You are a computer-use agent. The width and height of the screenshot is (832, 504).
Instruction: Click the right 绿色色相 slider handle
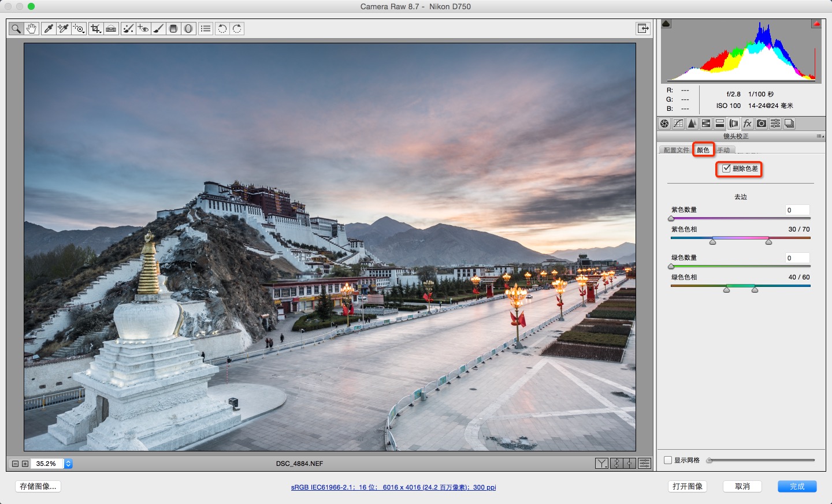point(755,289)
